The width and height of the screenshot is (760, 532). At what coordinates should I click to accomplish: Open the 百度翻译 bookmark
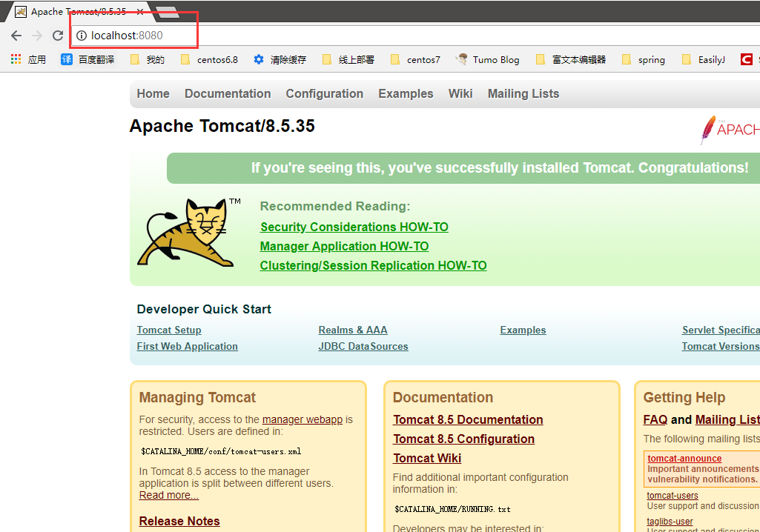pyautogui.click(x=88, y=59)
